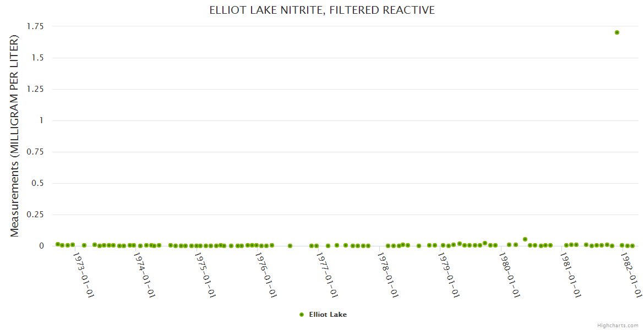Open the Highcharts.com credit link
Viewport: 644px width, 330px height.
618,326
